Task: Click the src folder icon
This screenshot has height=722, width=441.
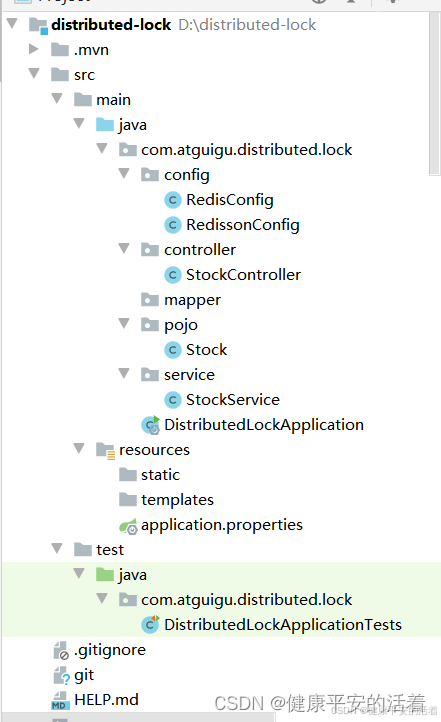Action: [60, 74]
